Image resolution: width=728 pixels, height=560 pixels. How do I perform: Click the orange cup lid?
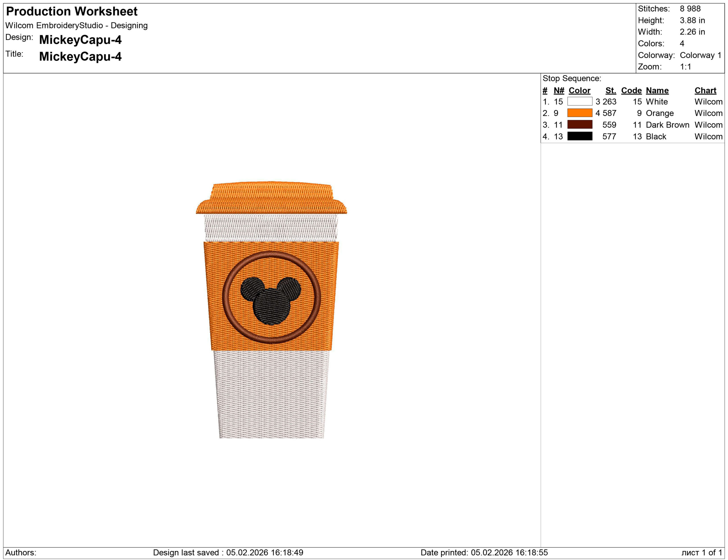point(271,198)
